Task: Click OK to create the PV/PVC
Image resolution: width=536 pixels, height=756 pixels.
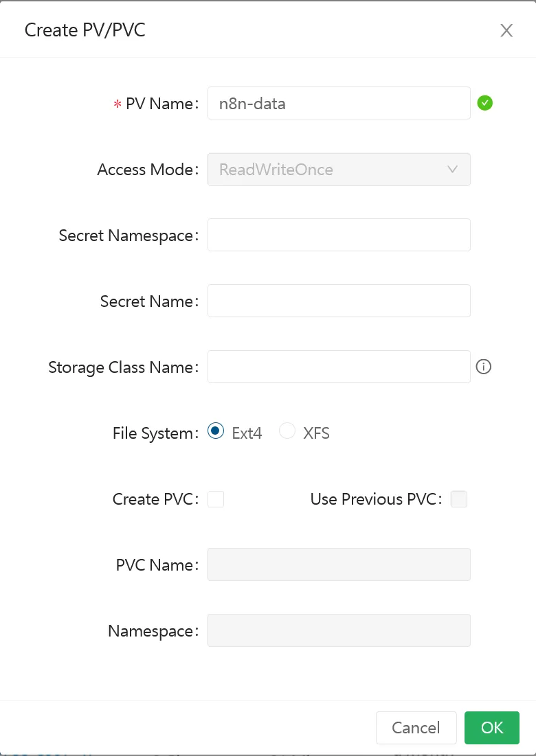Action: coord(492,727)
